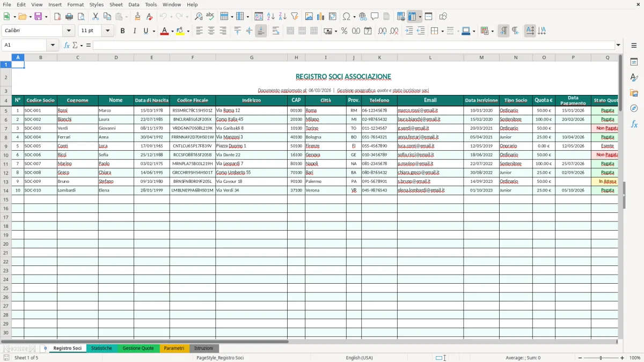Toggle Freeze Rows and Columns
This screenshot has width=644, height=362.
(412, 17)
